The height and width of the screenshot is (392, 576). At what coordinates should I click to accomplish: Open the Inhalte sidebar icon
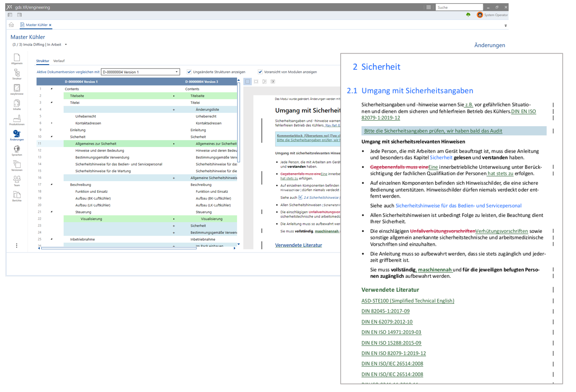pyautogui.click(x=17, y=104)
